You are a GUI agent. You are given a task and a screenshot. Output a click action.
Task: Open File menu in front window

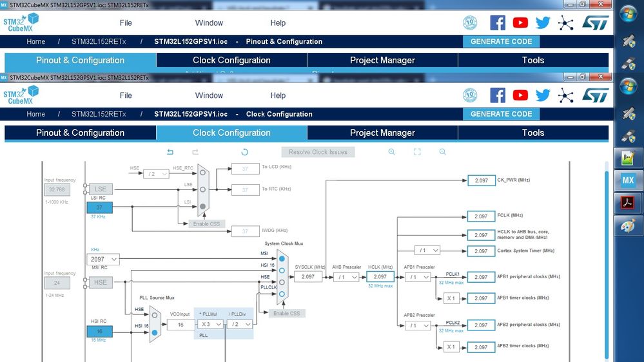(x=126, y=95)
